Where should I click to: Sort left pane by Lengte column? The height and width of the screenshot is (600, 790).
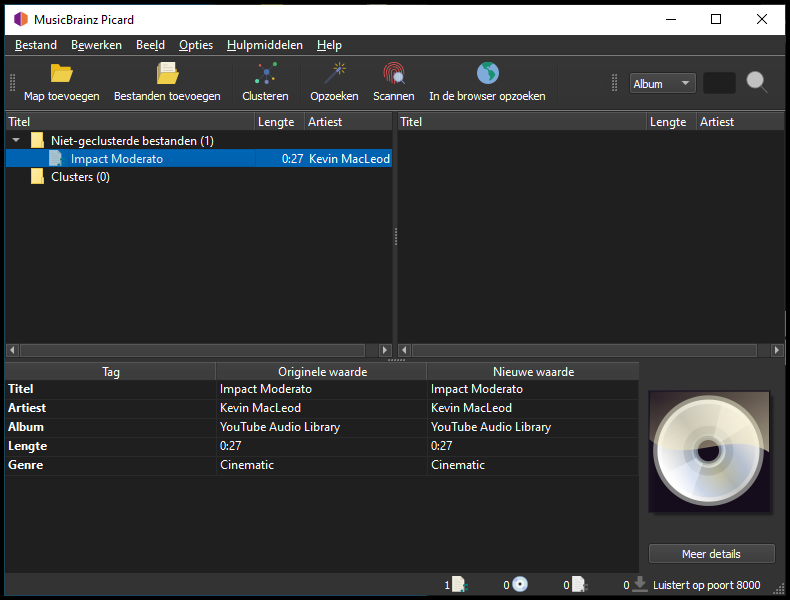tap(280, 122)
